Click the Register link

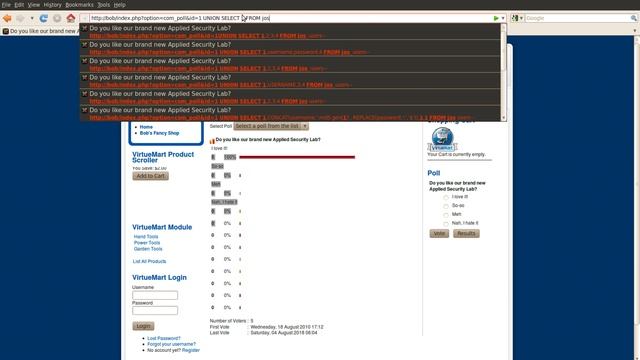191,350
